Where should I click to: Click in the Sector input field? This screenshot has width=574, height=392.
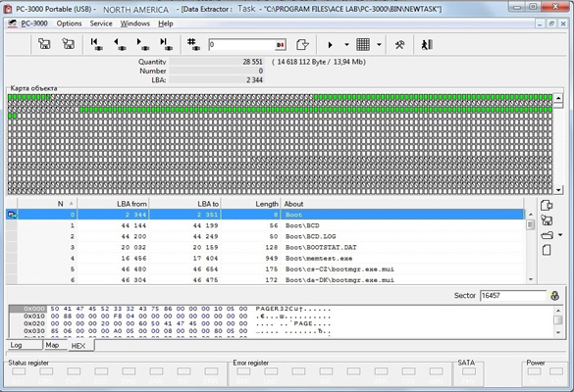[513, 295]
